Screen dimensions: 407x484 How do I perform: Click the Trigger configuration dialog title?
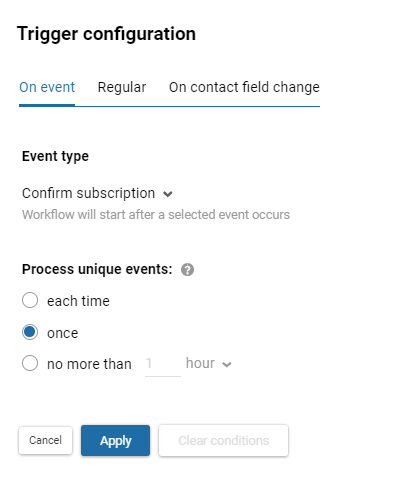(106, 34)
